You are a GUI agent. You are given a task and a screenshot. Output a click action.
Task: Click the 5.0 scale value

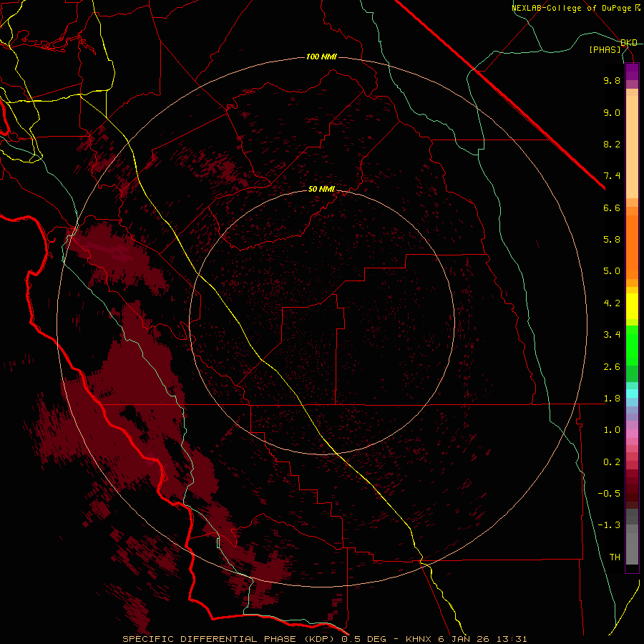click(x=612, y=271)
